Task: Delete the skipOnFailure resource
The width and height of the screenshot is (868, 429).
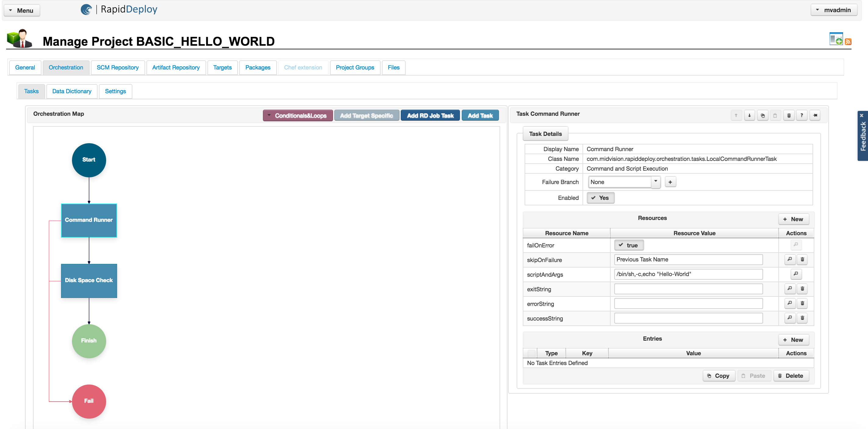Action: pos(802,259)
